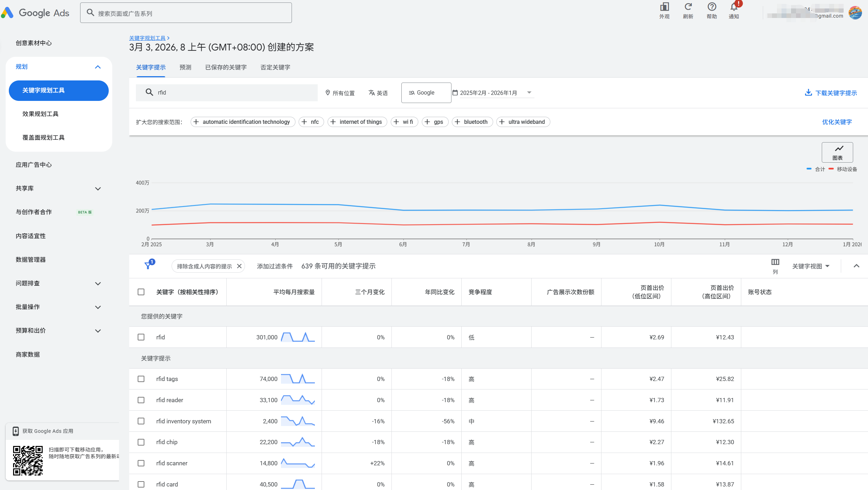
Task: Check the rfid keyword row checkbox
Action: click(141, 337)
